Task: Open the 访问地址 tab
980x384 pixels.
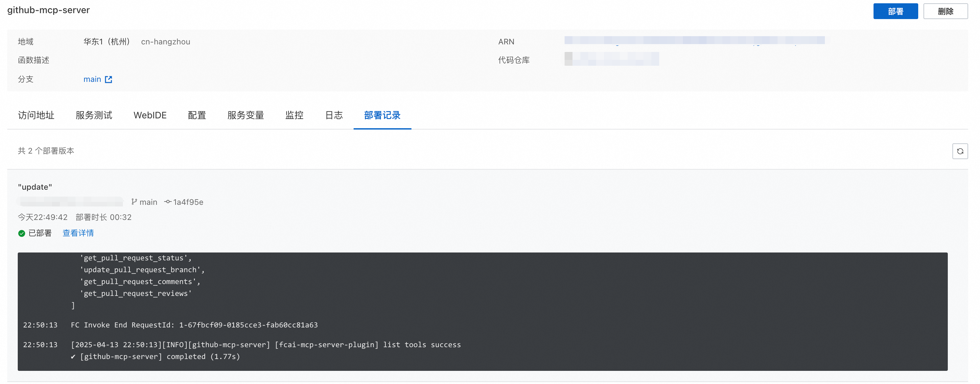Action: (36, 115)
